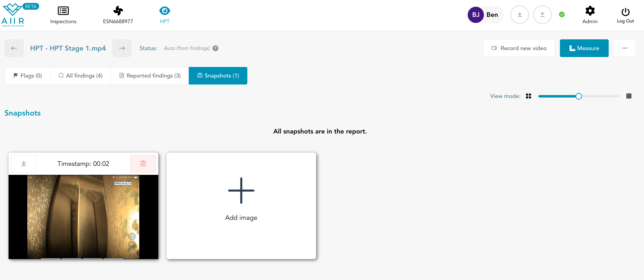644x280 pixels.
Task: Open Admin settings gear
Action: pyautogui.click(x=590, y=11)
